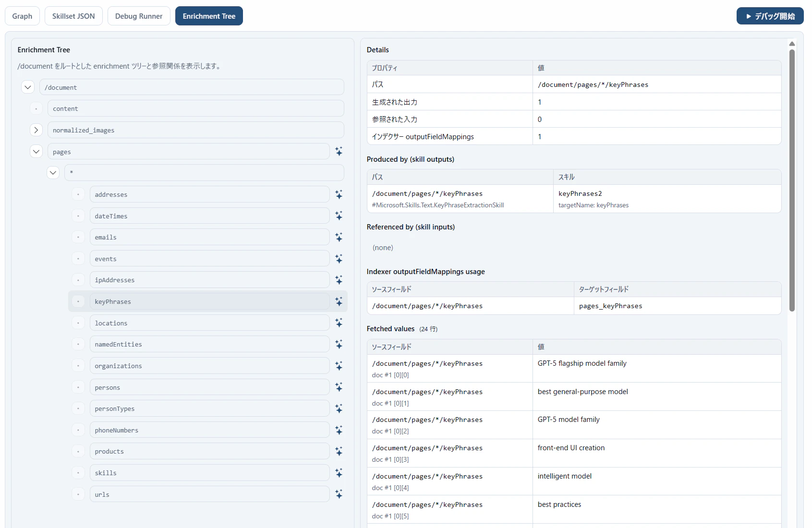Click the sparkle icon beside locations
Screen dimensions: 812x528
coord(339,323)
